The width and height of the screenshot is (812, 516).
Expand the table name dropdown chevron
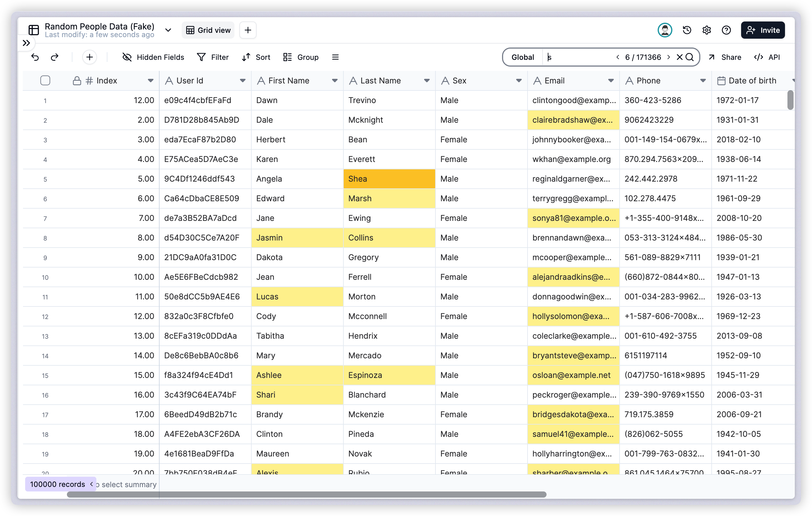(x=168, y=30)
